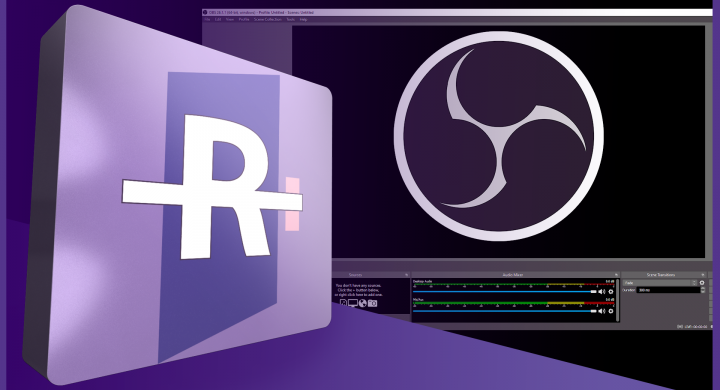The width and height of the screenshot is (720, 390).
Task: Open the Tools menu
Action: pos(291,20)
